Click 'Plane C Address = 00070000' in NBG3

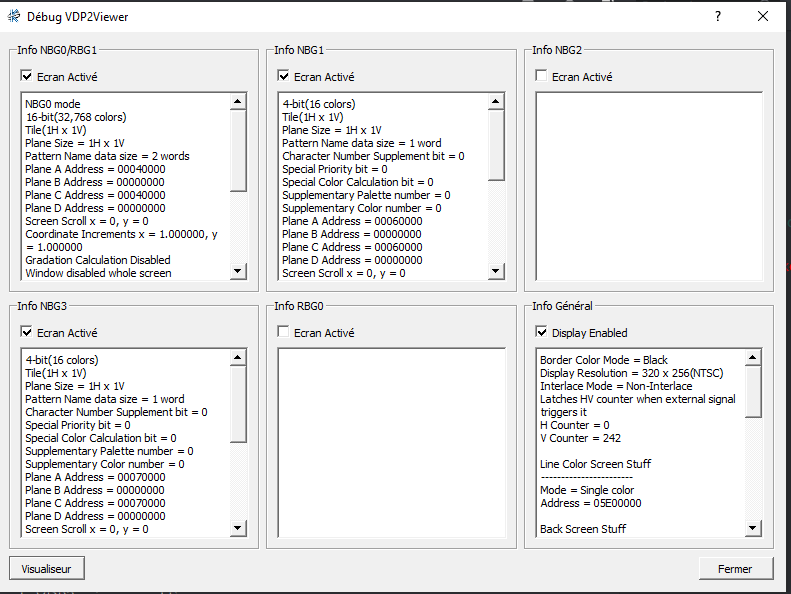pyautogui.click(x=95, y=503)
